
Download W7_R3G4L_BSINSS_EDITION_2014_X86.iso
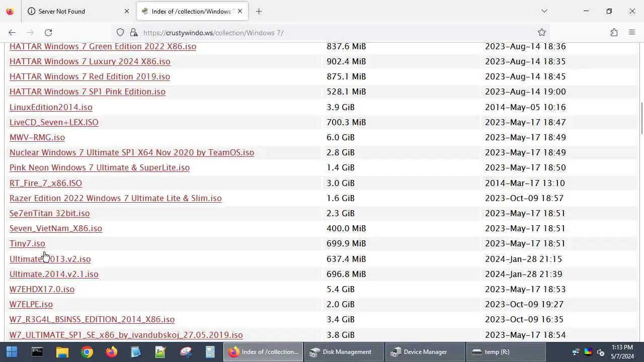(92, 319)
